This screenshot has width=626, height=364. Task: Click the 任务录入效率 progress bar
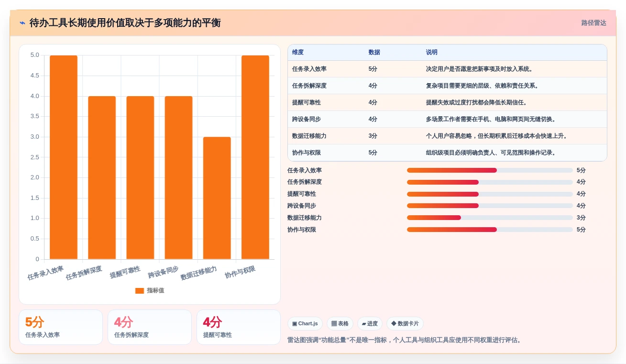pos(490,170)
